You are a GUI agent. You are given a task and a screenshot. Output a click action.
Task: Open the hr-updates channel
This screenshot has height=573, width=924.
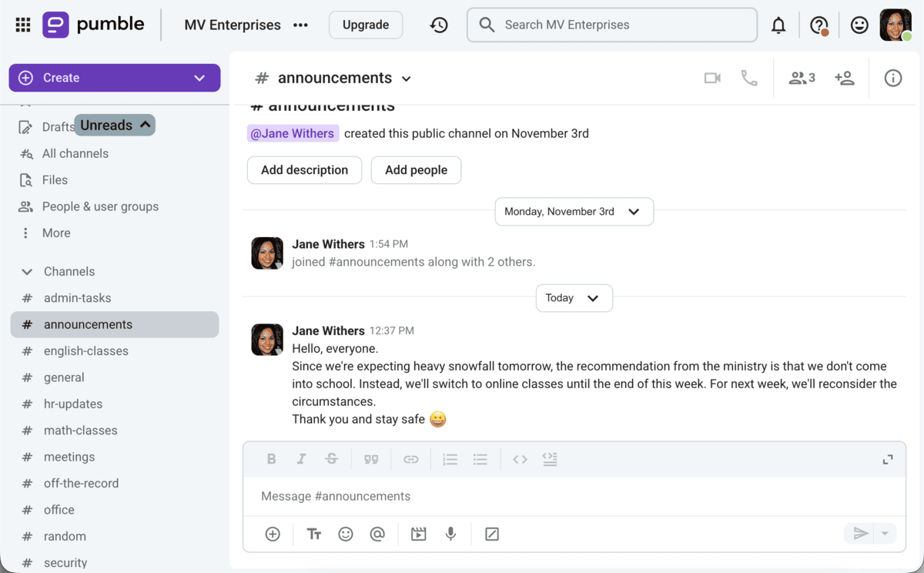(x=72, y=404)
